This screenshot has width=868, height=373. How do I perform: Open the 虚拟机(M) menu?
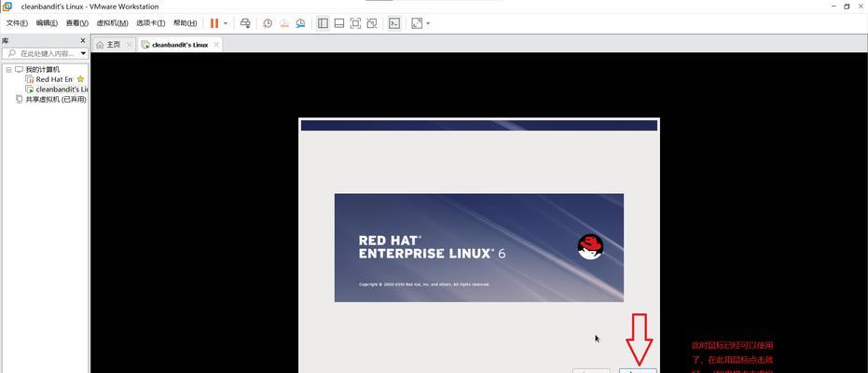pyautogui.click(x=113, y=23)
